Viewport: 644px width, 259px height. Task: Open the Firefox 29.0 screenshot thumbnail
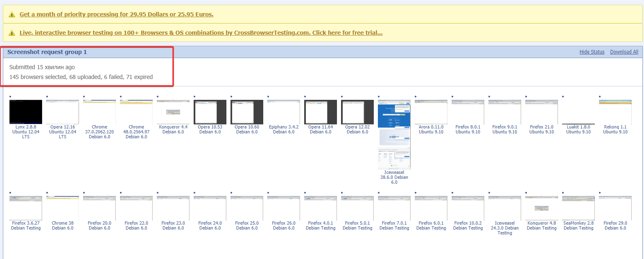coord(615,208)
